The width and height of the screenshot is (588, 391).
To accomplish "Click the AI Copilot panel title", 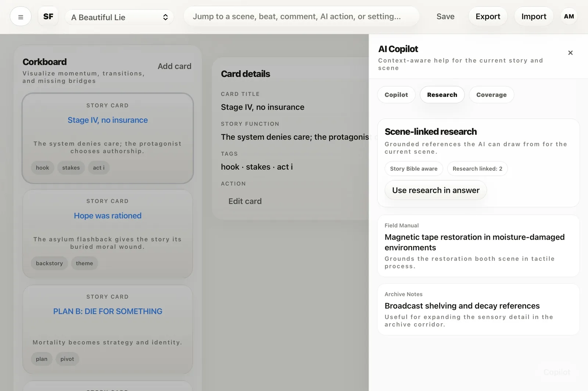I will [398, 49].
